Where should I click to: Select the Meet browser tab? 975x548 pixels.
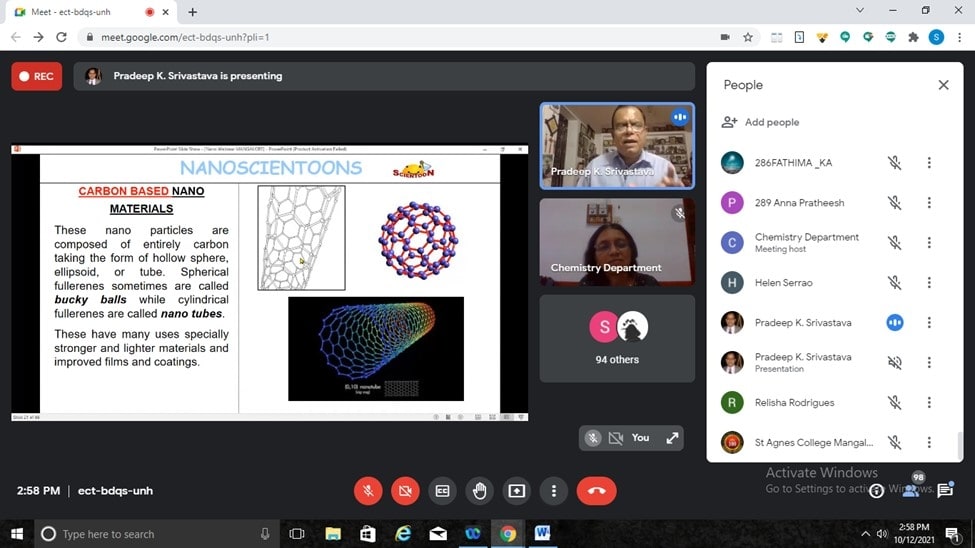[x=75, y=12]
